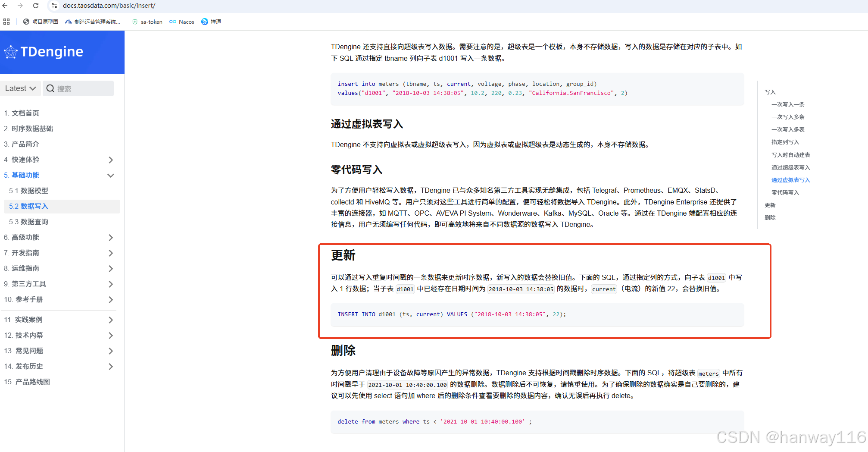The image size is (868, 452).
Task: Jump to 通过虚拟表写入 in table of contents
Action: (791, 180)
